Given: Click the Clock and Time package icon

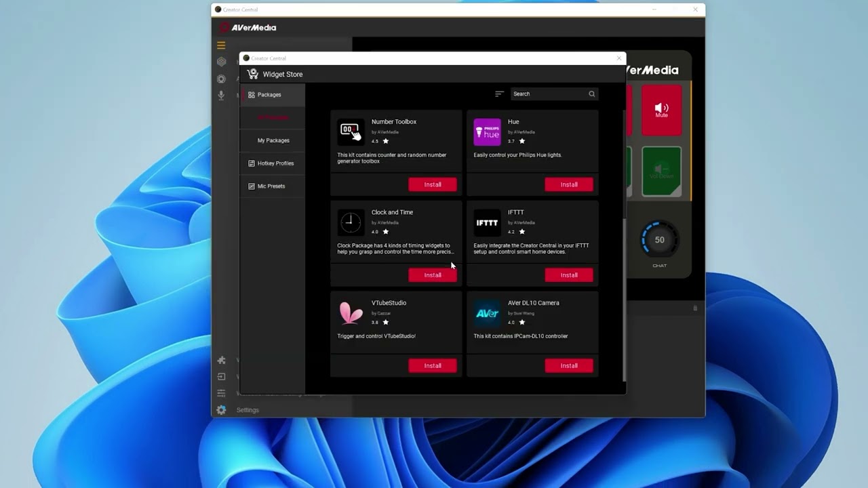Looking at the screenshot, I should (x=351, y=222).
